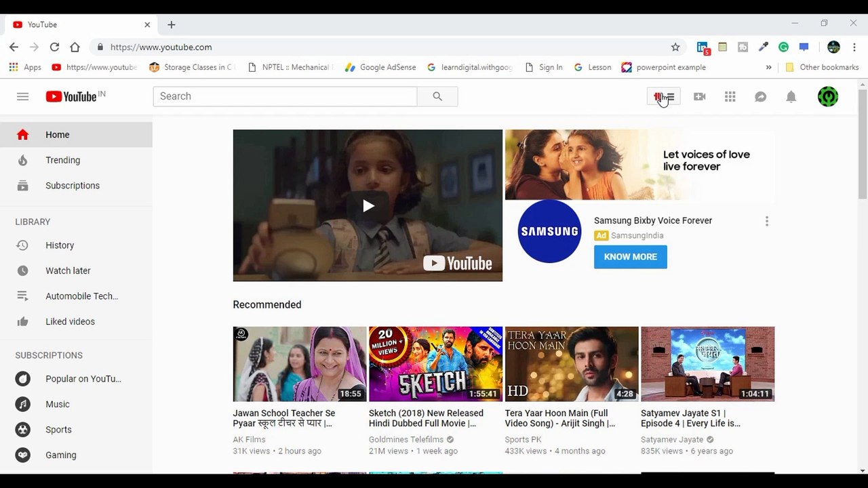Reload the page
The width and height of the screenshot is (868, 488).
click(54, 47)
